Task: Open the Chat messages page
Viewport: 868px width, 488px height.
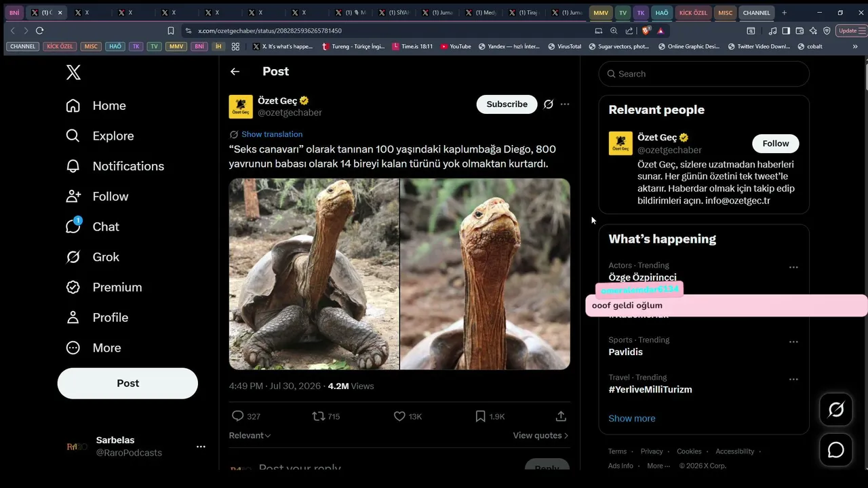Action: (x=92, y=226)
